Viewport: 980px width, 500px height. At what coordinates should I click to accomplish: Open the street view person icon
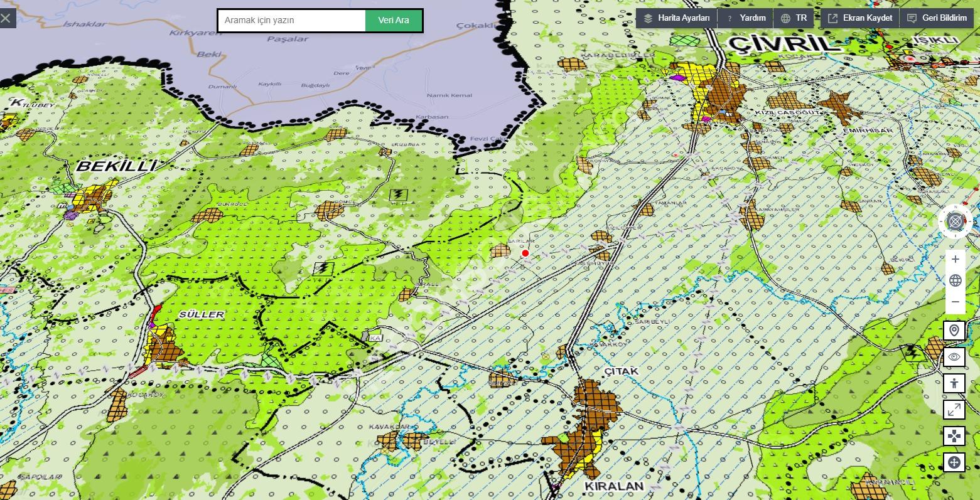954,383
